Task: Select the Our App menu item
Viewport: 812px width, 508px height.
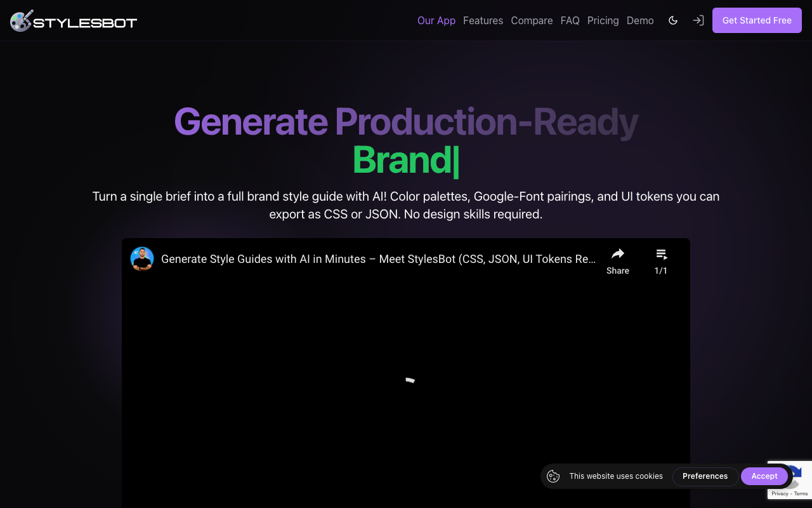Action: point(436,20)
